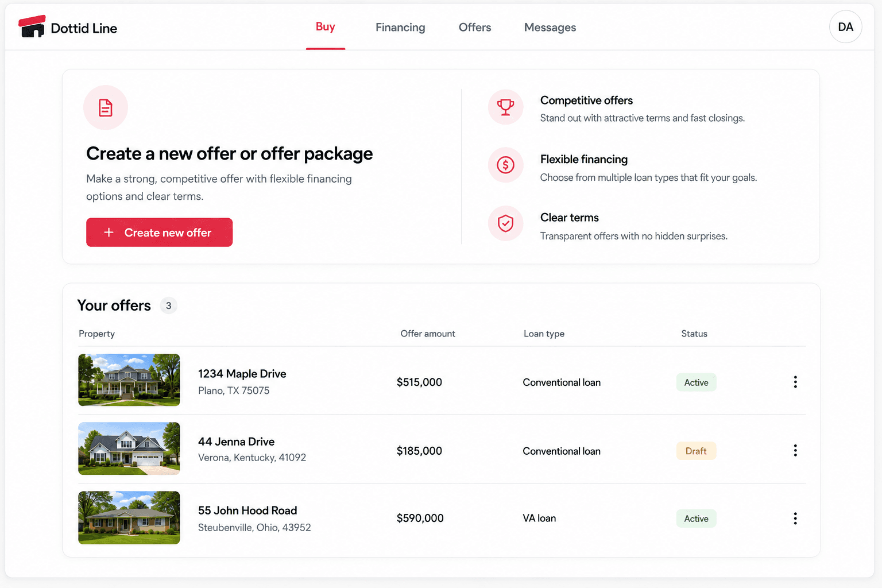This screenshot has width=882, height=588.
Task: Click Conventional loan for 1234 Maple Drive
Action: coord(562,382)
